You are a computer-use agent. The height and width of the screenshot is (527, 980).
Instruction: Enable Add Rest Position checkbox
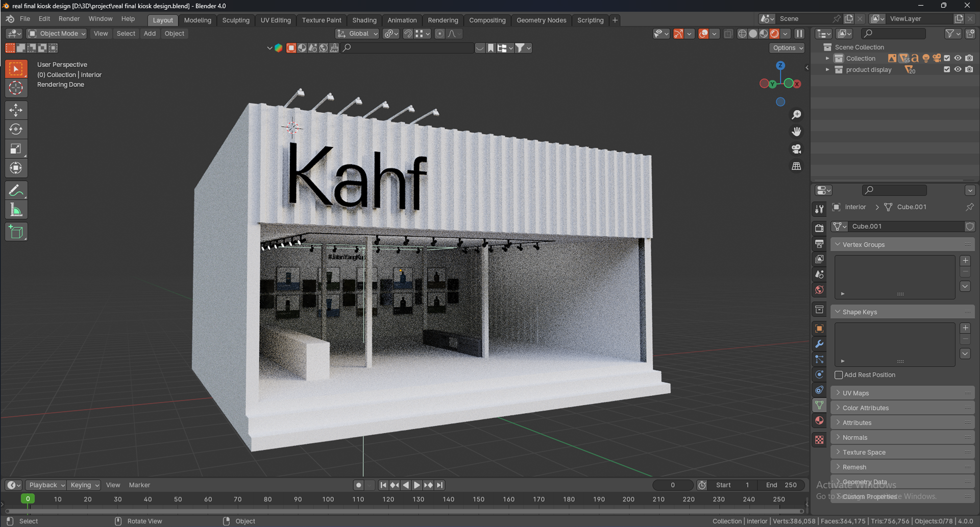coord(839,375)
